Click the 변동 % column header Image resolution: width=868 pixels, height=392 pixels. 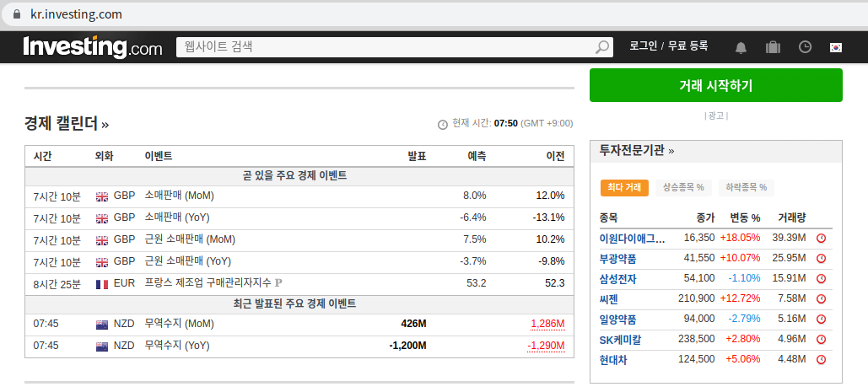click(745, 217)
